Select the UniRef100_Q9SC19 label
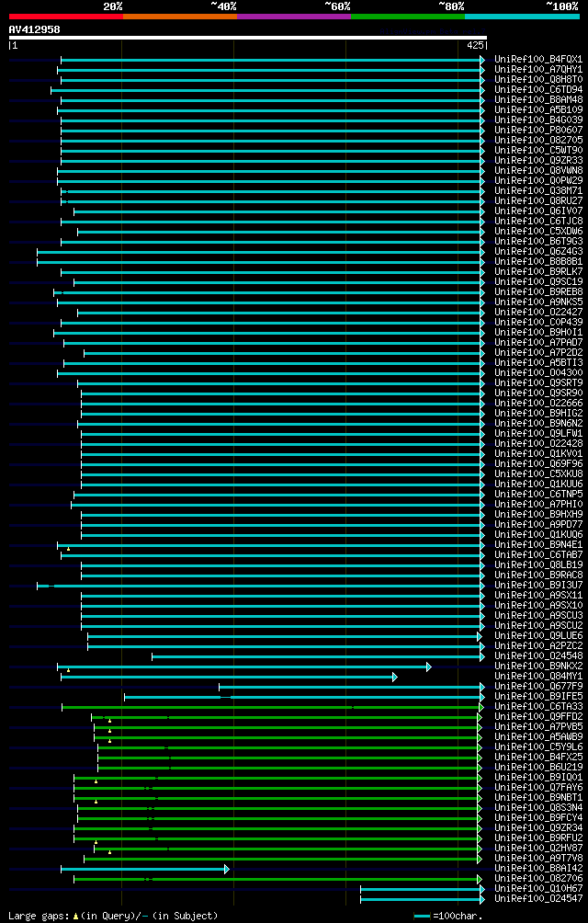 (x=538, y=282)
